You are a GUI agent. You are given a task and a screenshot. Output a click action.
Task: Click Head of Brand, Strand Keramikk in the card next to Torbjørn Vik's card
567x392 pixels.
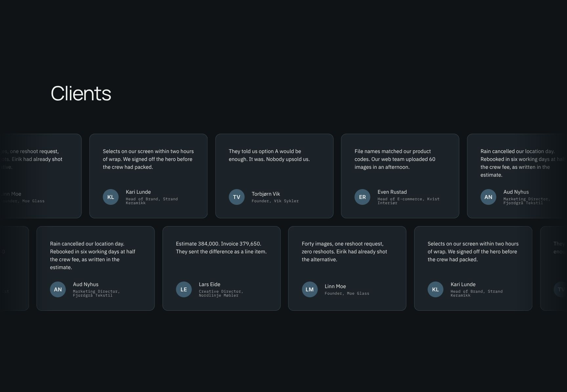152,201
